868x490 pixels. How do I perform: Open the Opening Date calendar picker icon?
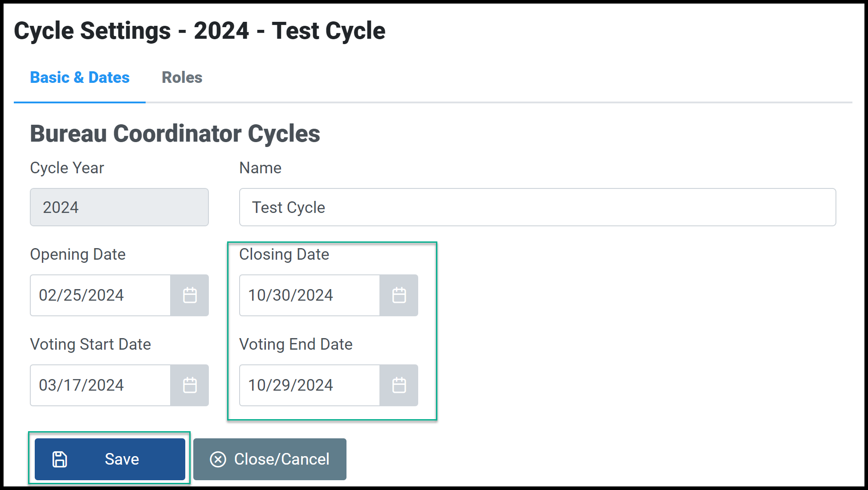pos(190,295)
